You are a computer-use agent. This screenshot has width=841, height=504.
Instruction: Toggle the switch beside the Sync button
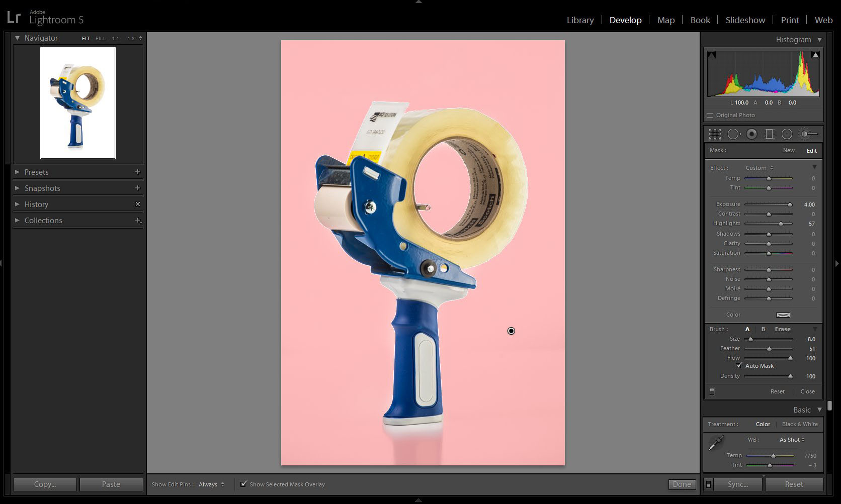(x=708, y=484)
